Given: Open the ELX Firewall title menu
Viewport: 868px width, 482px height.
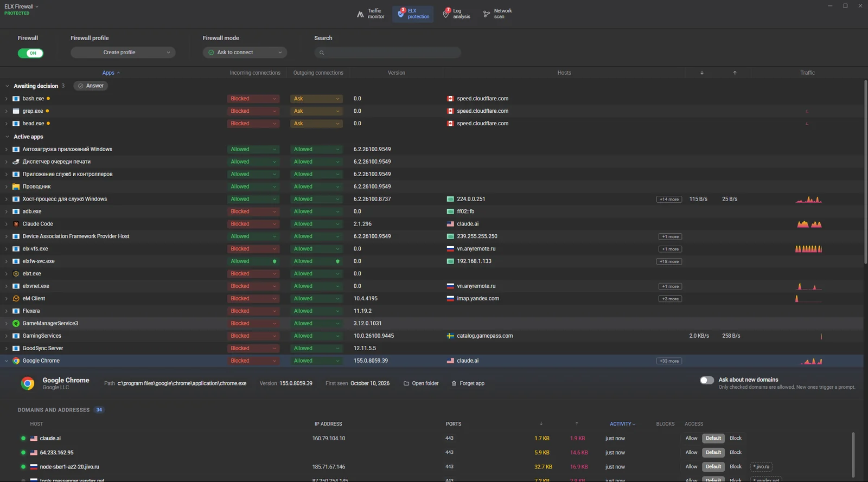Looking at the screenshot, I should click(22, 7).
